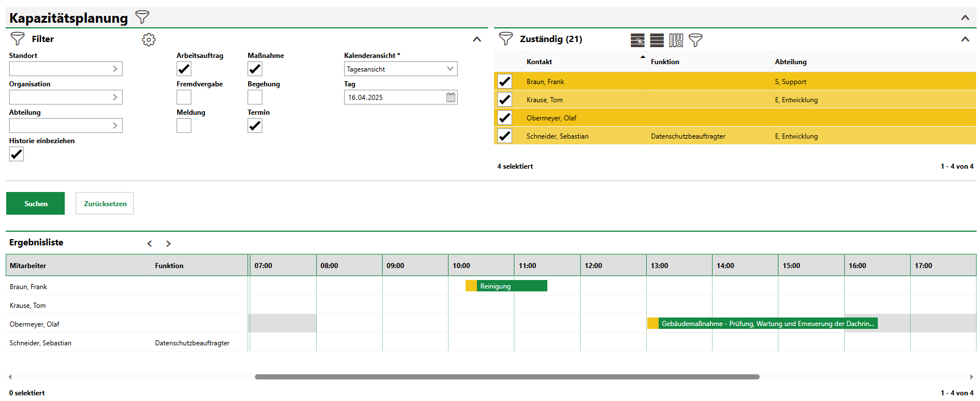Enable Meldung checkbox
980x401 pixels.
pos(184,126)
